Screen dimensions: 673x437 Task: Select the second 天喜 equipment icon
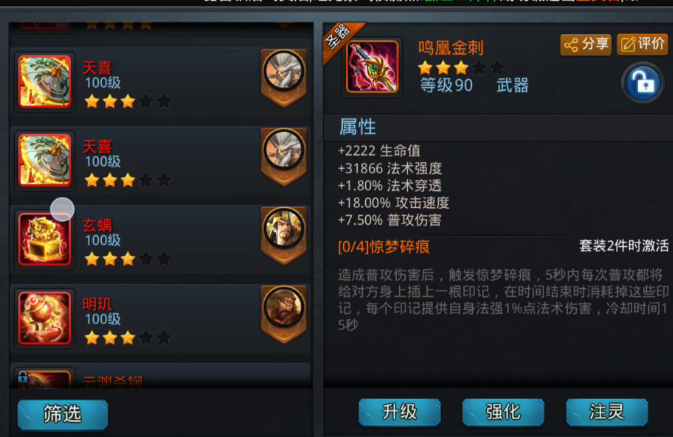tap(45, 161)
